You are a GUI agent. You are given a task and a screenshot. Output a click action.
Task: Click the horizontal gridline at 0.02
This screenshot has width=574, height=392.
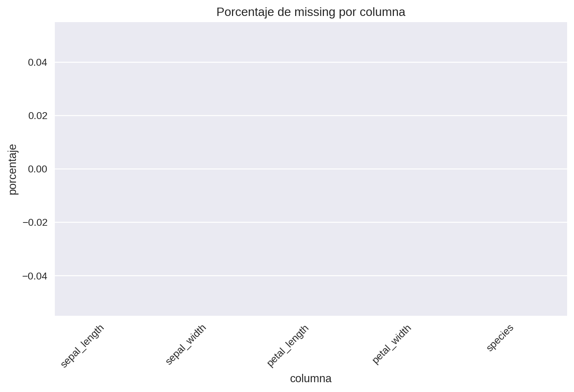click(310, 115)
